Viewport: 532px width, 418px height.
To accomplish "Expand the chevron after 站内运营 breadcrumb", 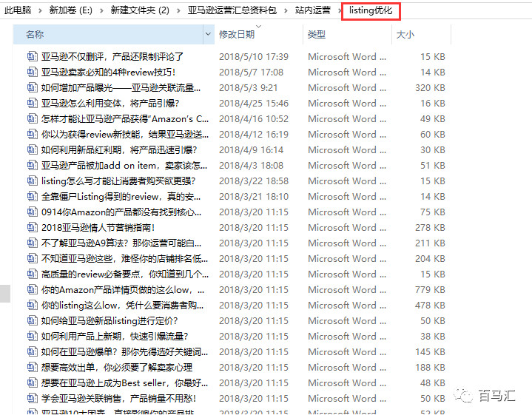I will (x=337, y=10).
